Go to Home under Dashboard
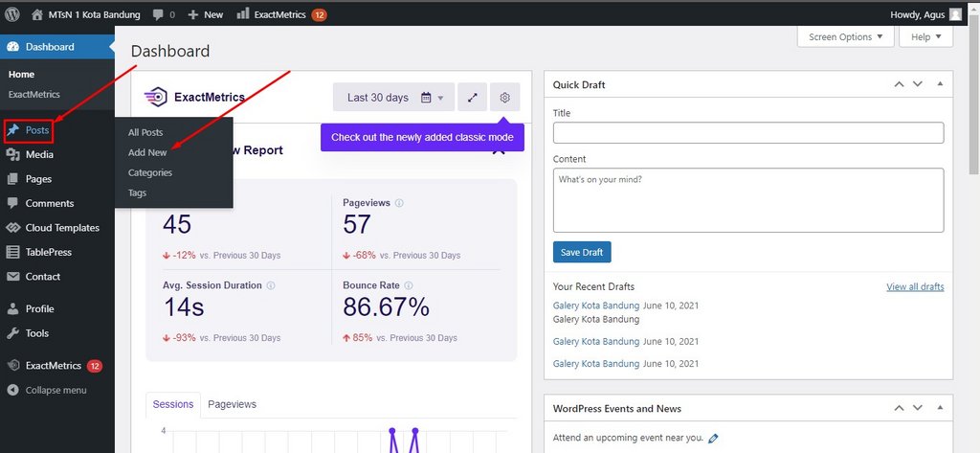 (21, 75)
